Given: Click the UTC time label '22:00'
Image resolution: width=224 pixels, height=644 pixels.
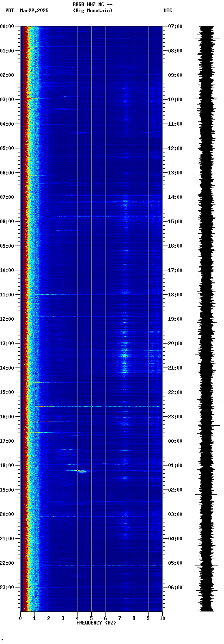Looking at the screenshot, I should tap(175, 392).
